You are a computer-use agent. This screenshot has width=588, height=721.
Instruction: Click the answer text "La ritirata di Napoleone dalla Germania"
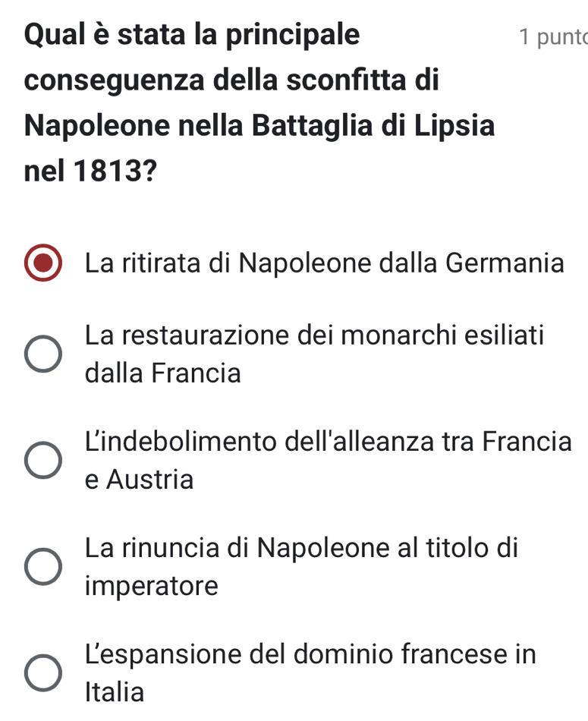(325, 263)
